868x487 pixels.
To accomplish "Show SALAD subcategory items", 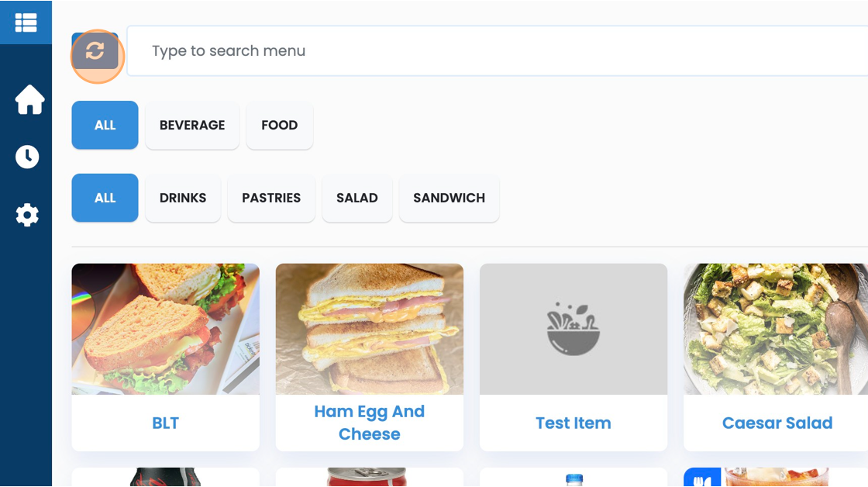I will pyautogui.click(x=357, y=198).
